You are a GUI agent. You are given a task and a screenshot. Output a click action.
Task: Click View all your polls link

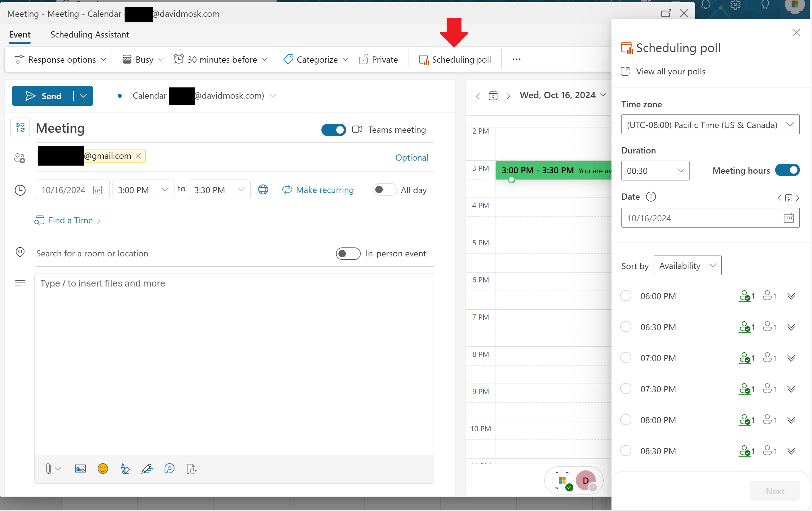[x=663, y=72]
